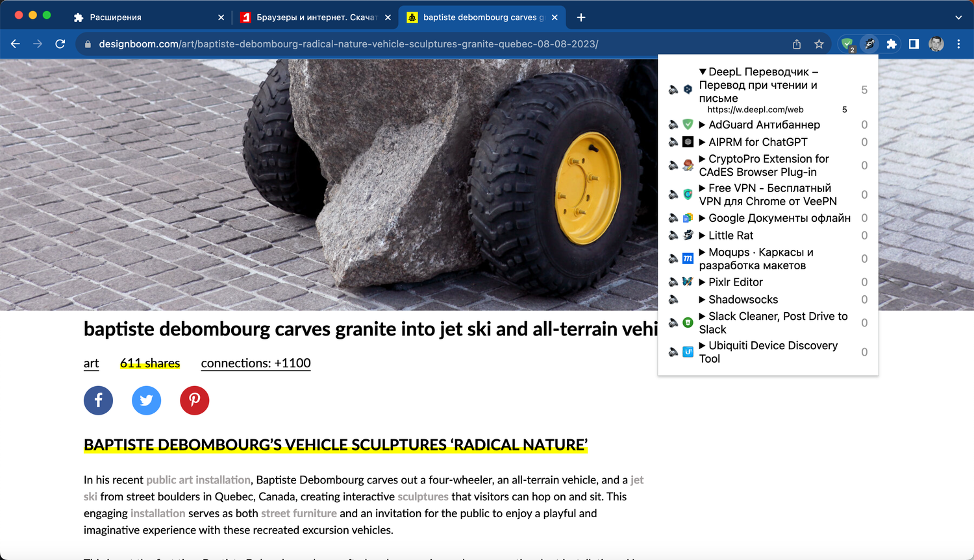
Task: Toggle the mute icon for Free VPN VeePN
Action: 673,195
